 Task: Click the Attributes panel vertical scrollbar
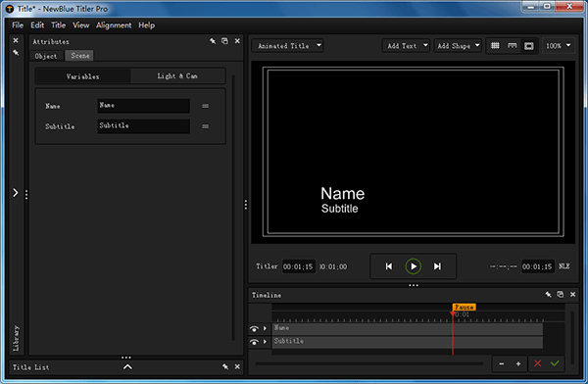point(233,208)
